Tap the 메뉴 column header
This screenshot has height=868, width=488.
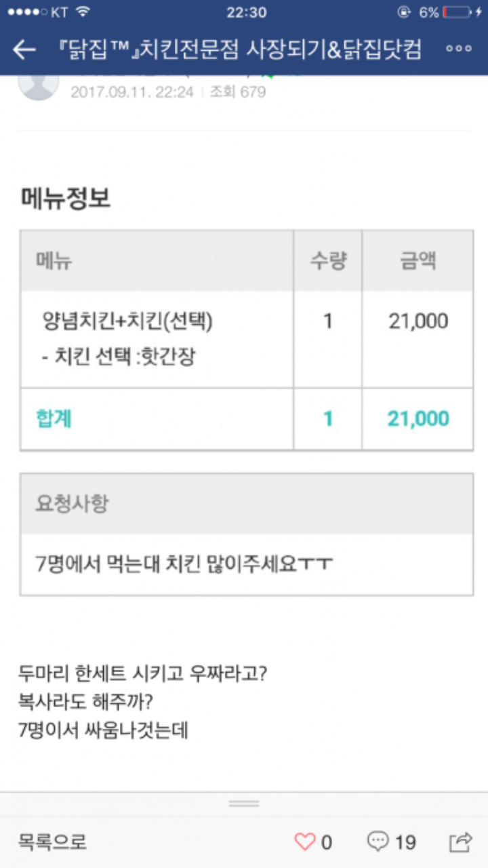coord(54,261)
